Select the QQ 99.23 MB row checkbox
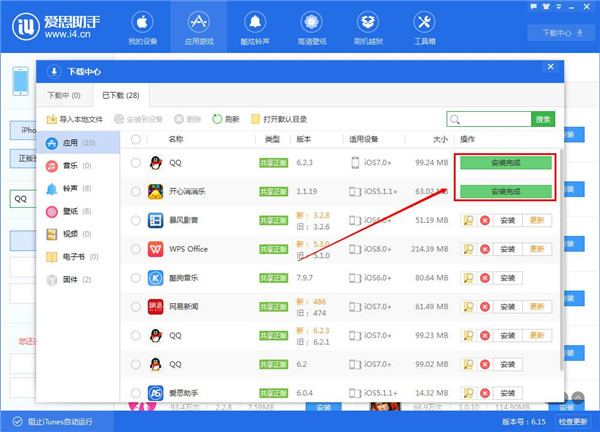The image size is (600, 432). [x=135, y=336]
